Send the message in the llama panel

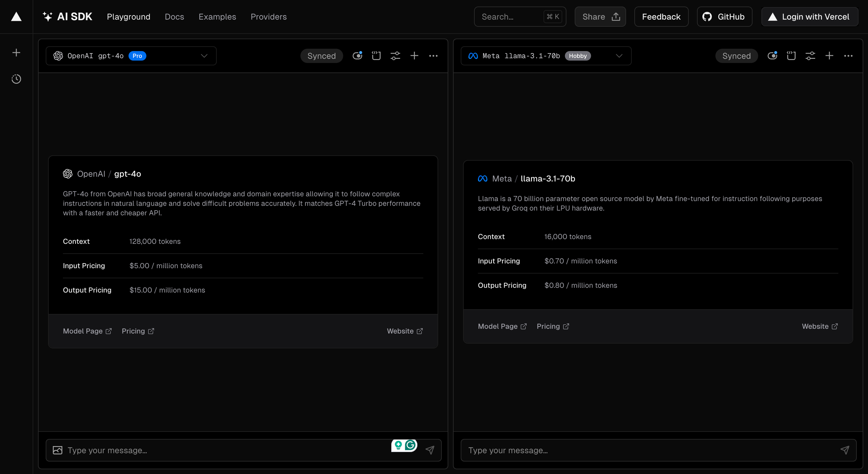tap(845, 450)
